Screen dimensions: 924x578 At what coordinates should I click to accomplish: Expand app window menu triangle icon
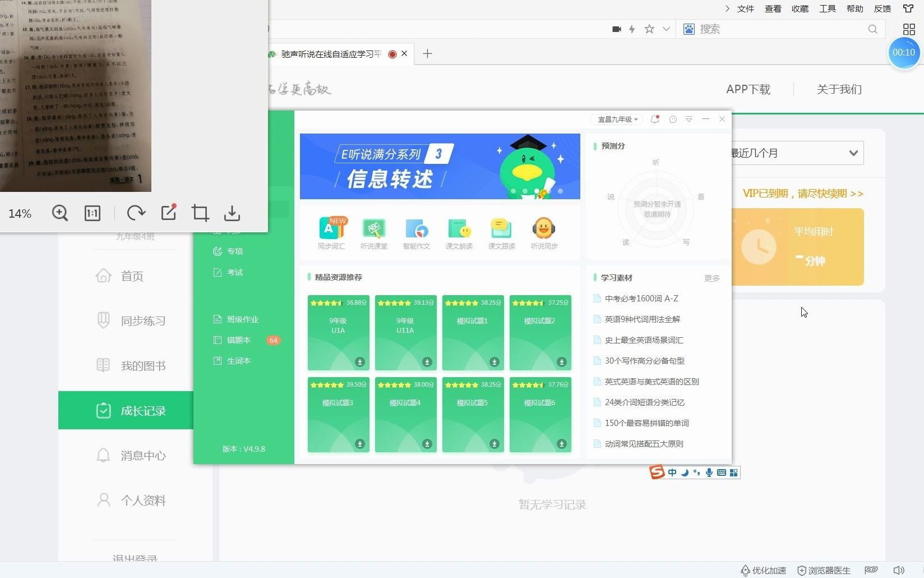point(689,119)
